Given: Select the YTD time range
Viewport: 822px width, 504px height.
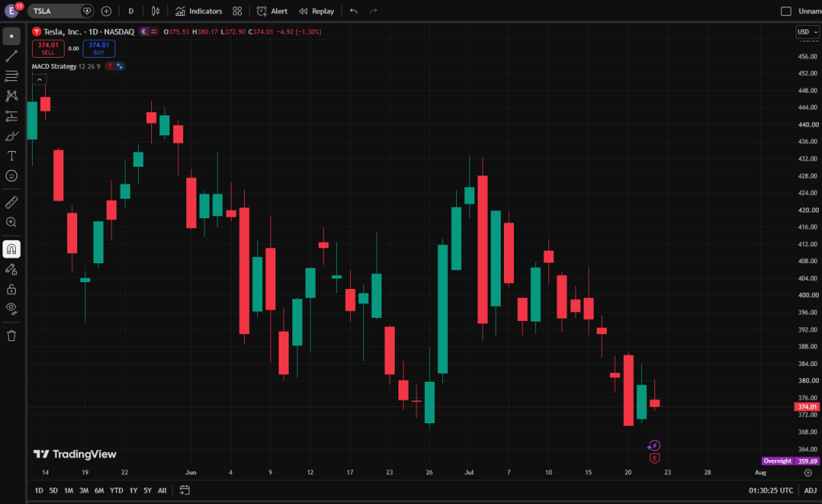Looking at the screenshot, I should click(x=116, y=490).
